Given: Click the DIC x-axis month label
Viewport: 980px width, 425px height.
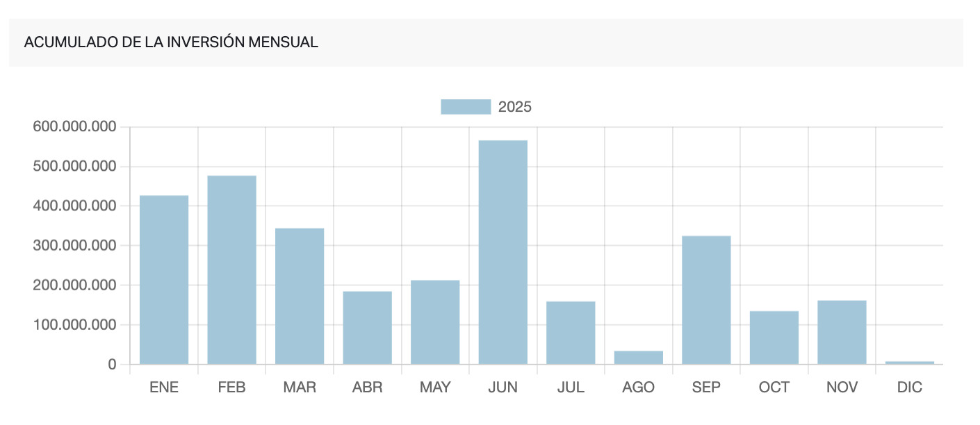Looking at the screenshot, I should click(909, 387).
